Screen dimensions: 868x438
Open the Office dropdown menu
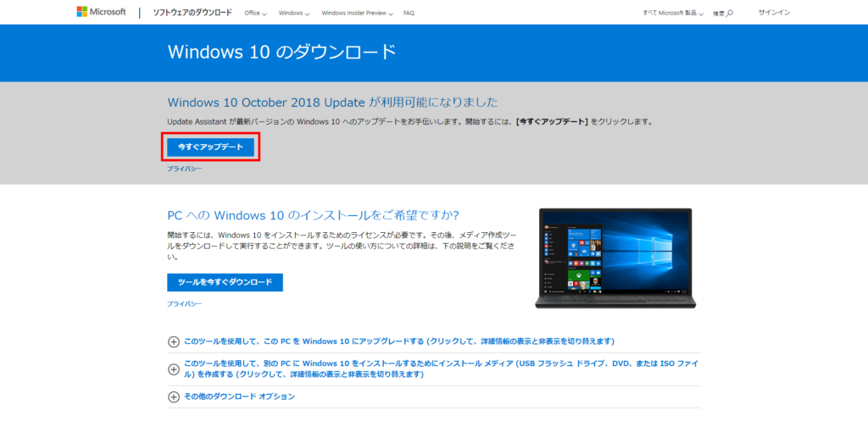[x=255, y=14]
